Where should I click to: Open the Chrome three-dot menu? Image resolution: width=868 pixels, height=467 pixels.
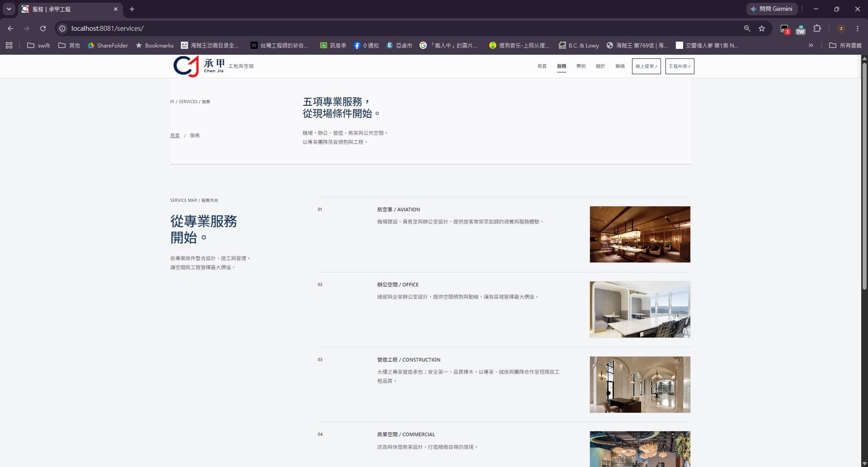tap(858, 29)
